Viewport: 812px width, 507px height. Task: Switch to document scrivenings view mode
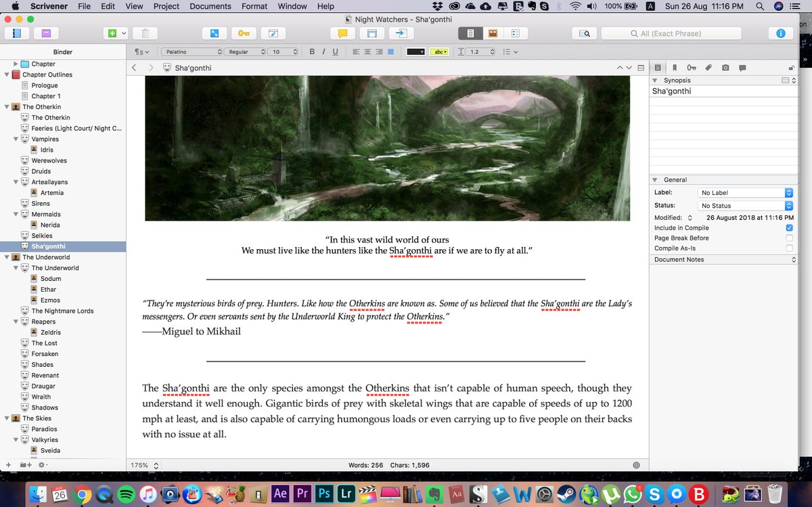[x=470, y=33]
